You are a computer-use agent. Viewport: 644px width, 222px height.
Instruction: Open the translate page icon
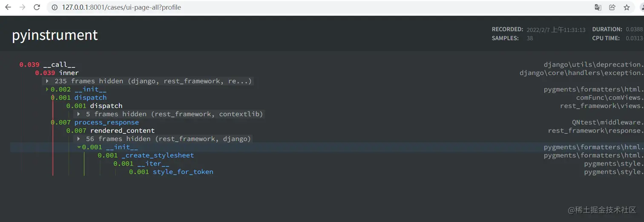(x=598, y=7)
